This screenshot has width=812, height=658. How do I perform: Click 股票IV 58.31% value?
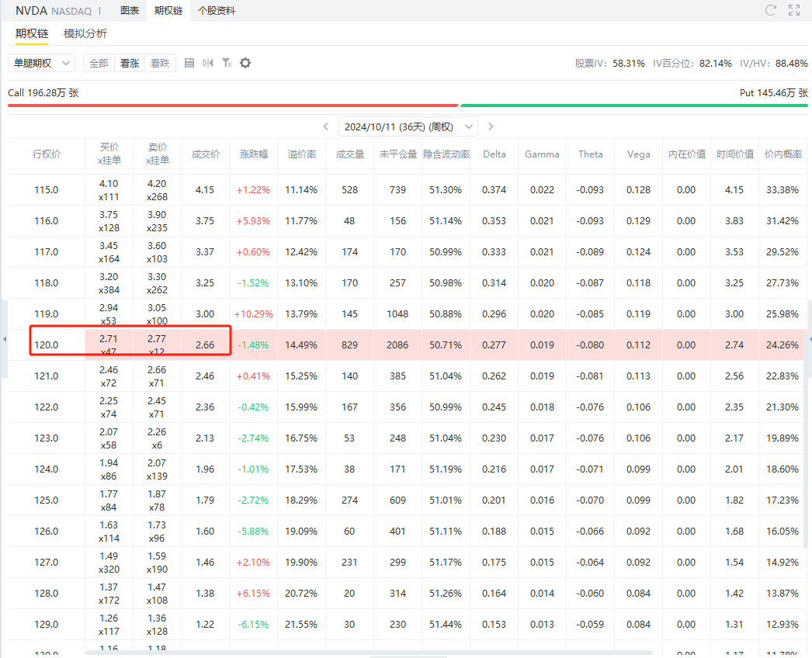(629, 63)
